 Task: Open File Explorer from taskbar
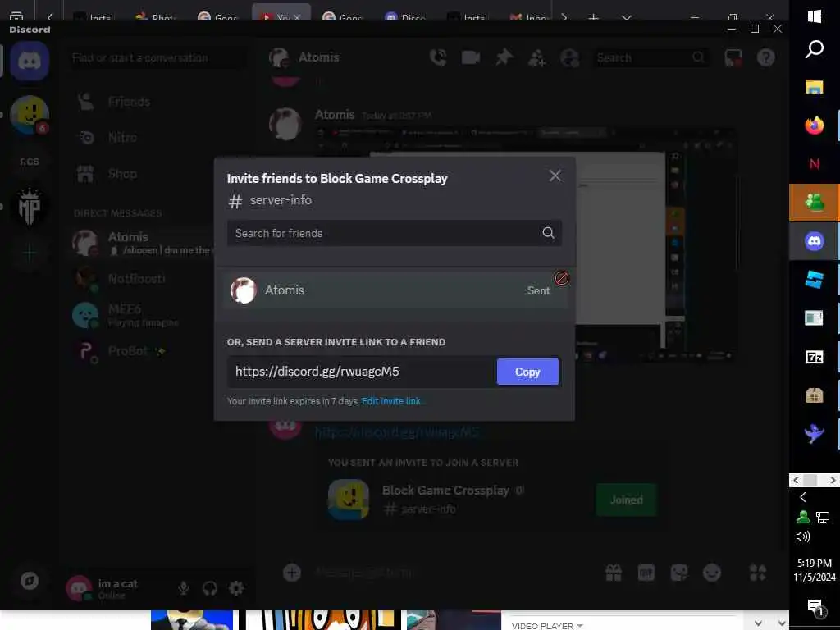(x=815, y=87)
